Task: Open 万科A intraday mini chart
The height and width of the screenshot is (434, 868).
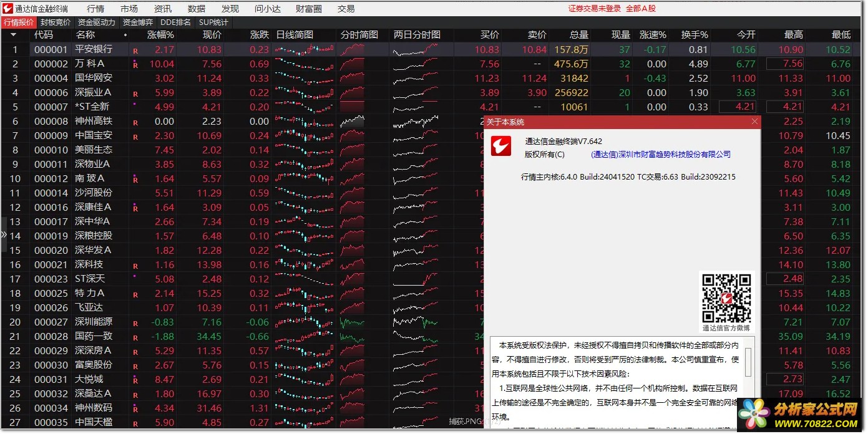Action: pyautogui.click(x=352, y=64)
